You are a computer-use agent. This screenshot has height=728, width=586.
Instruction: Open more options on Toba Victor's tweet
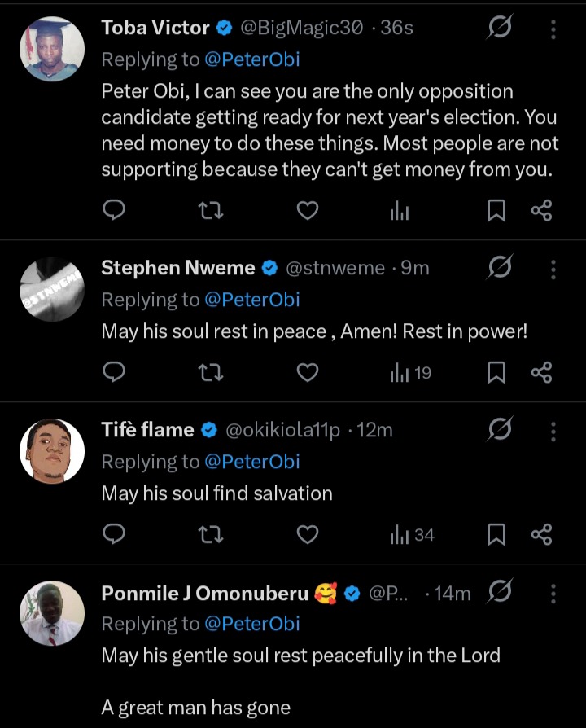[553, 29]
